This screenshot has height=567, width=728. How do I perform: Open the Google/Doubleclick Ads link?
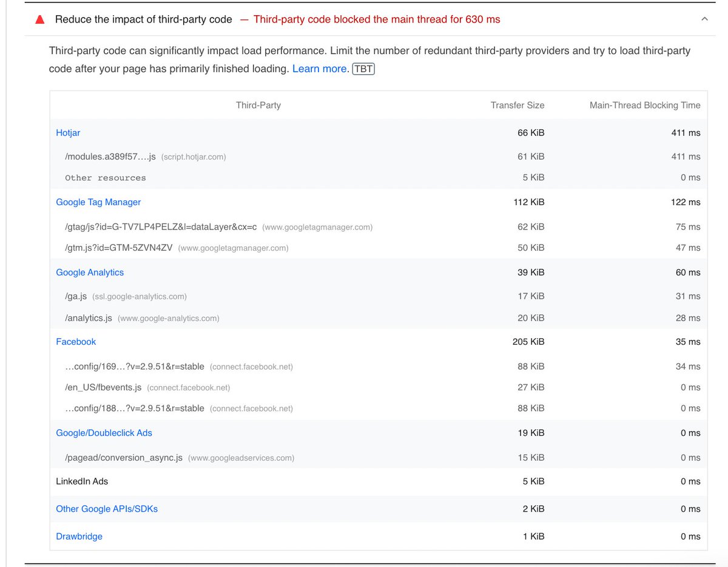coord(104,433)
